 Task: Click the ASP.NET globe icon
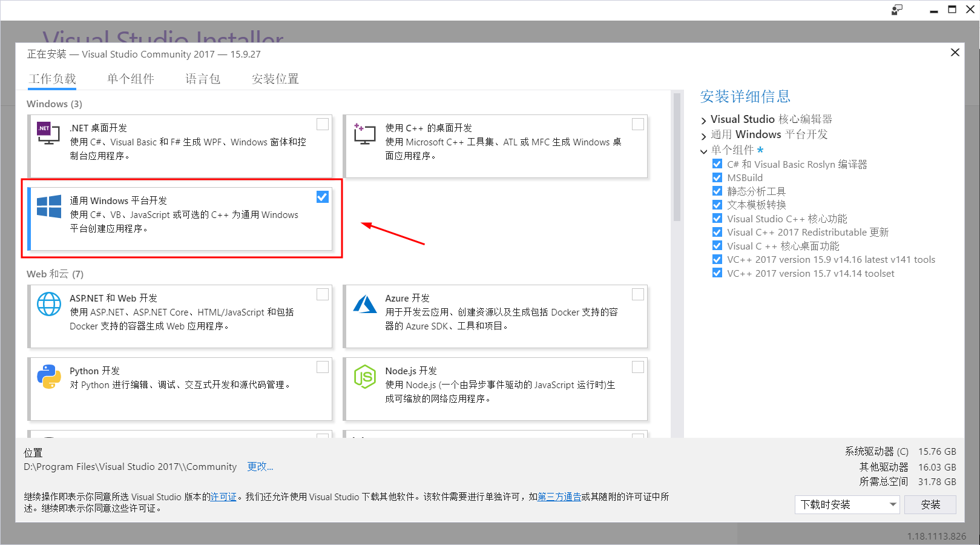(49, 304)
